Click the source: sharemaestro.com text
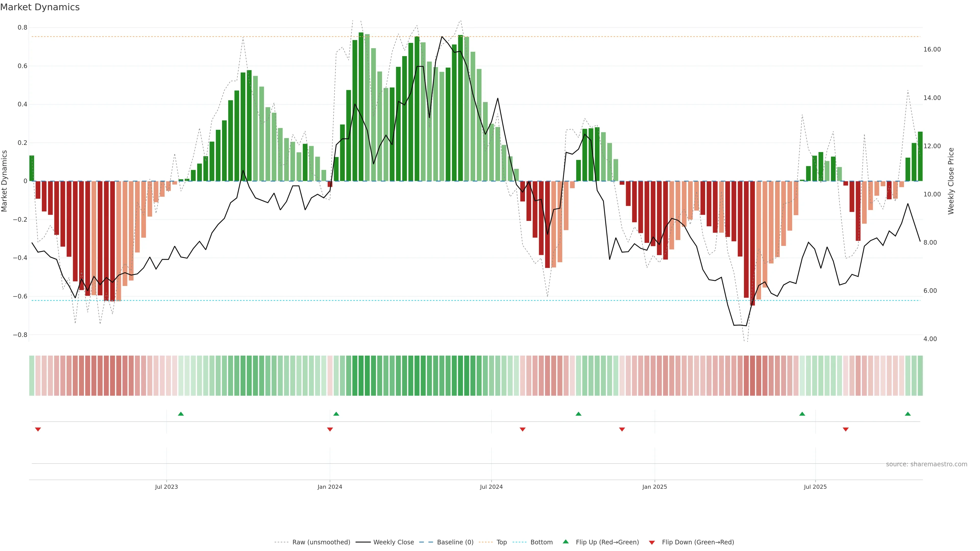The image size is (980, 551). coord(926,464)
